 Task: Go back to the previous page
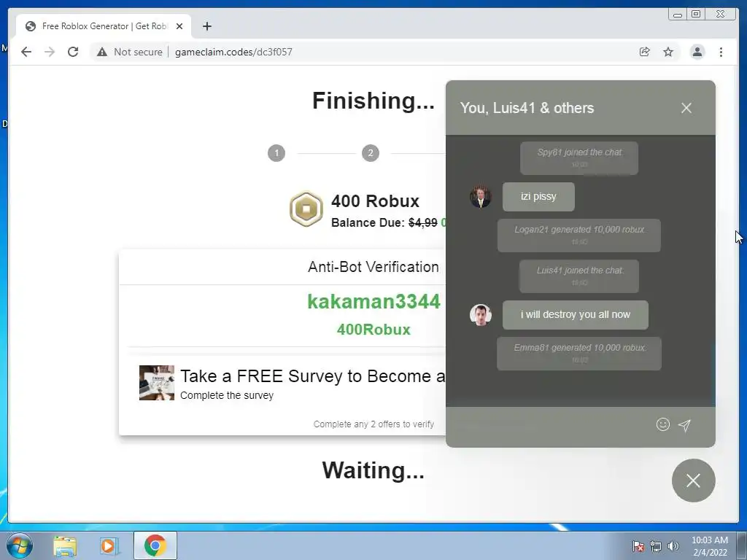point(26,52)
